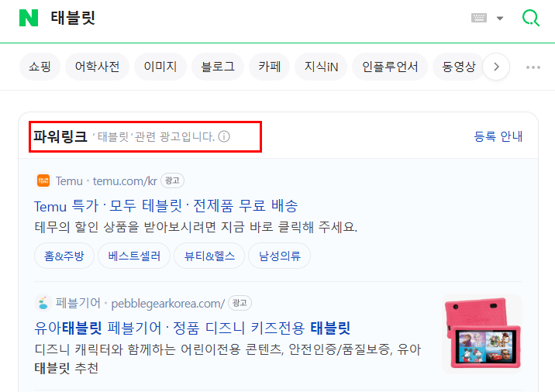Viewport: 555px width, 392px height.
Task: Open the 인플루언서 tab
Action: pos(390,67)
